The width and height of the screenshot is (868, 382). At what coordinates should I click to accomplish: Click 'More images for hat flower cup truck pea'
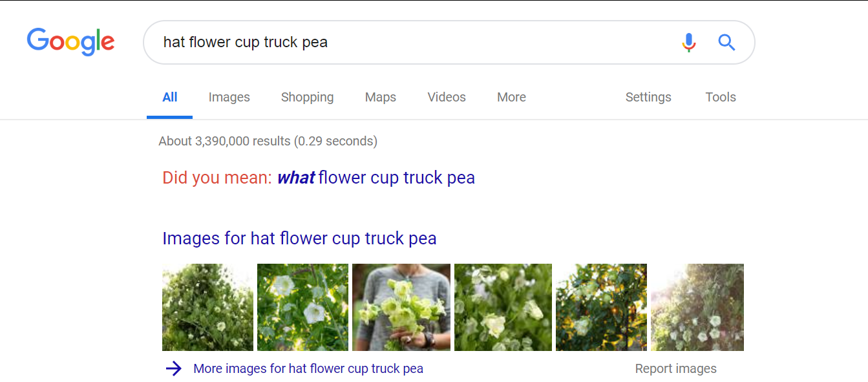[308, 369]
